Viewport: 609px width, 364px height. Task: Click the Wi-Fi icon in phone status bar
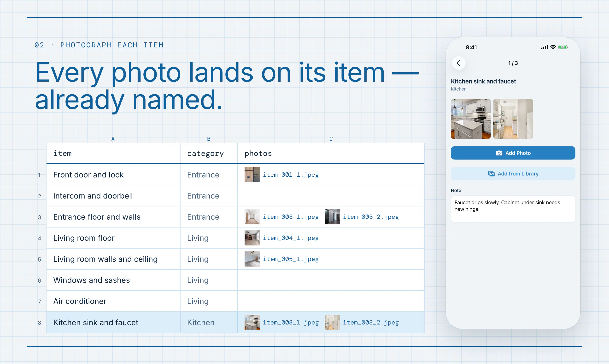tap(553, 47)
